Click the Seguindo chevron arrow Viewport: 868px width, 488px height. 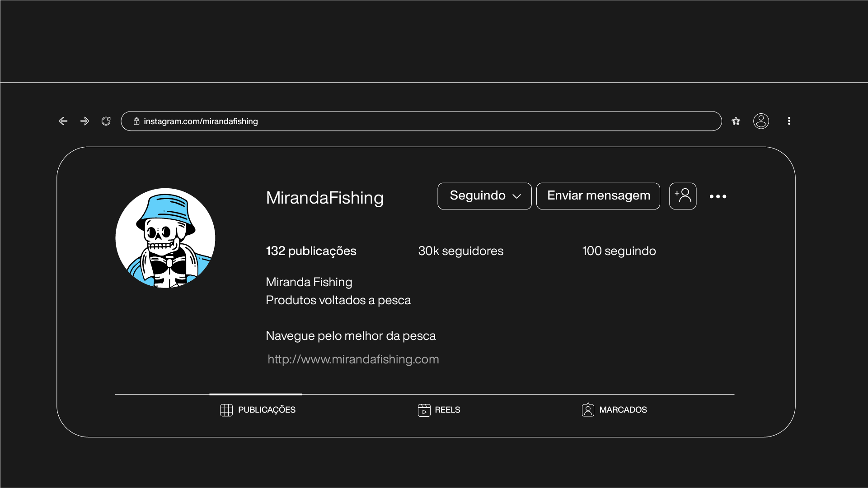click(x=517, y=196)
